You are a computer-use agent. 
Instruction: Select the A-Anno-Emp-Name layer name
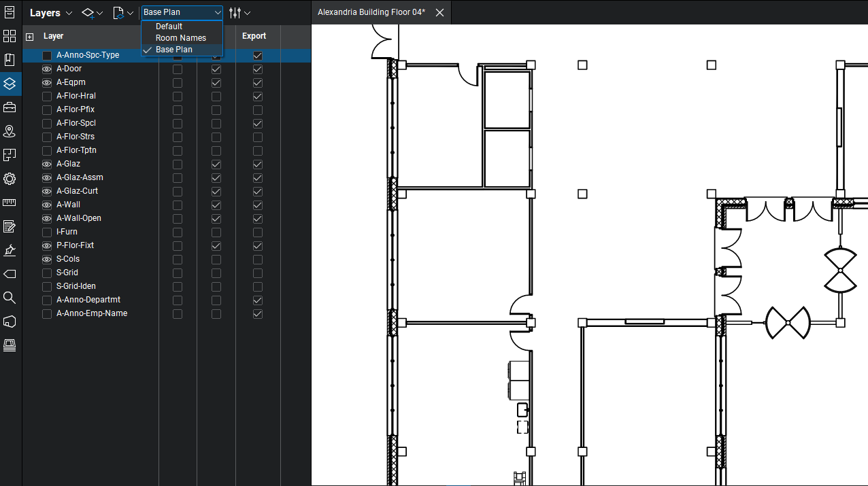coord(92,313)
